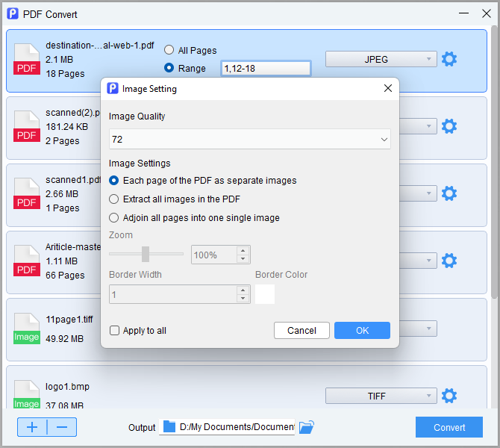Click the 181.24 KB size text
The height and width of the screenshot is (448, 500).
point(66,127)
